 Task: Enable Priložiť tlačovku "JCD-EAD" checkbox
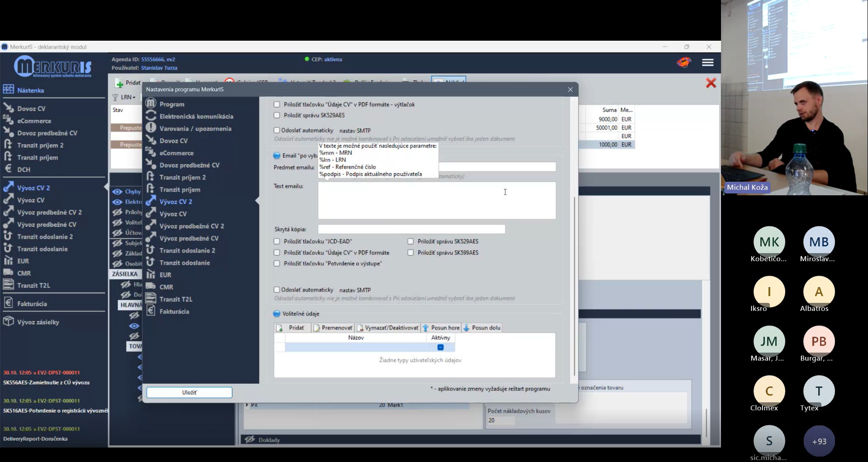point(277,241)
